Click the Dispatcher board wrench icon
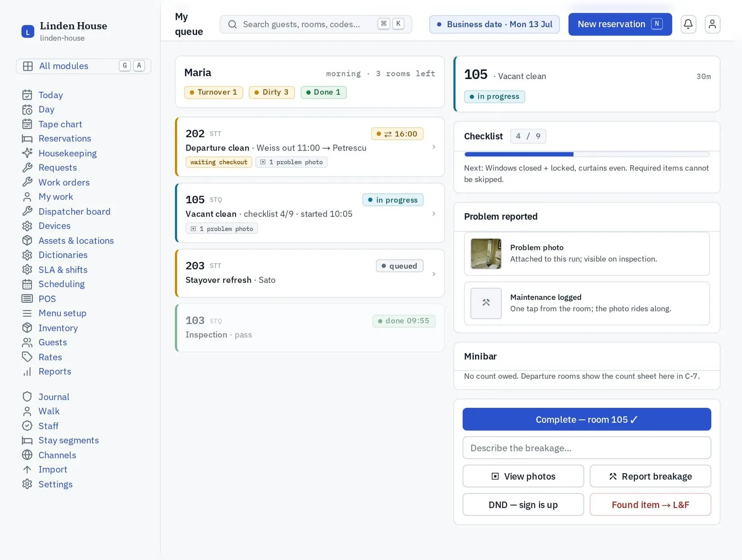Image resolution: width=742 pixels, height=560 pixels. click(x=27, y=211)
